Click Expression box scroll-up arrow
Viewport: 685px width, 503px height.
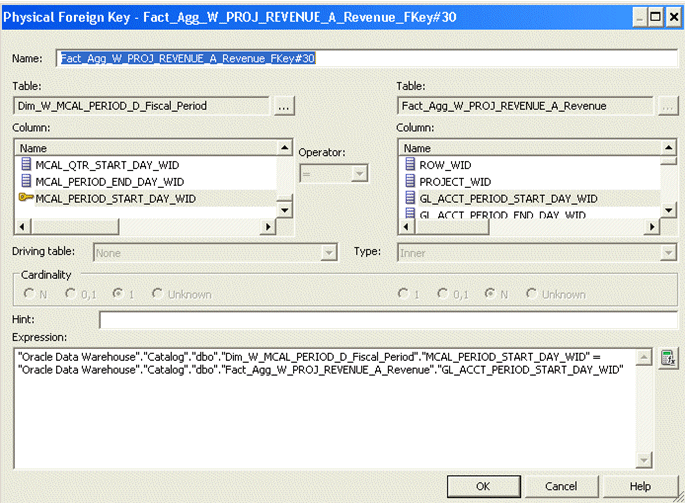click(x=644, y=357)
